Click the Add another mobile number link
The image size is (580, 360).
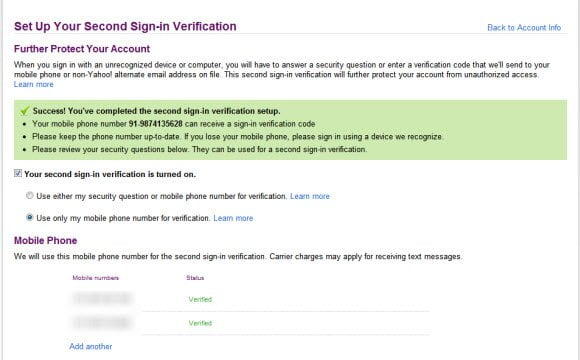91,346
